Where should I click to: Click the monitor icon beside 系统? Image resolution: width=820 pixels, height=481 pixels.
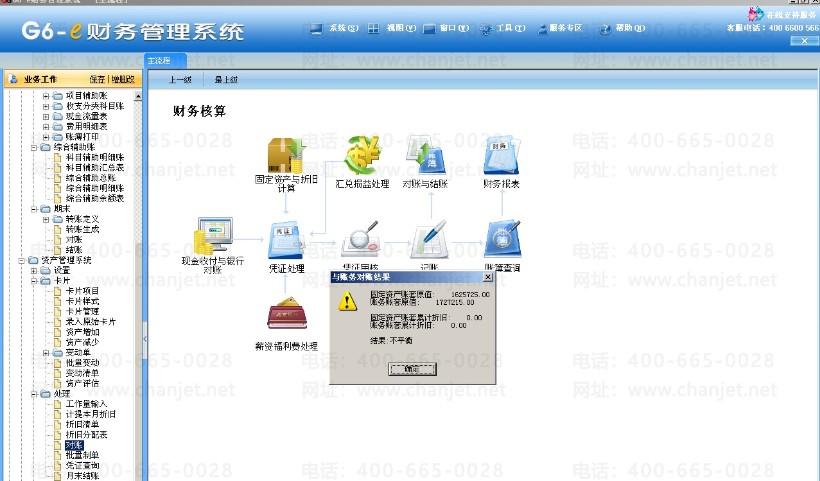click(316, 28)
